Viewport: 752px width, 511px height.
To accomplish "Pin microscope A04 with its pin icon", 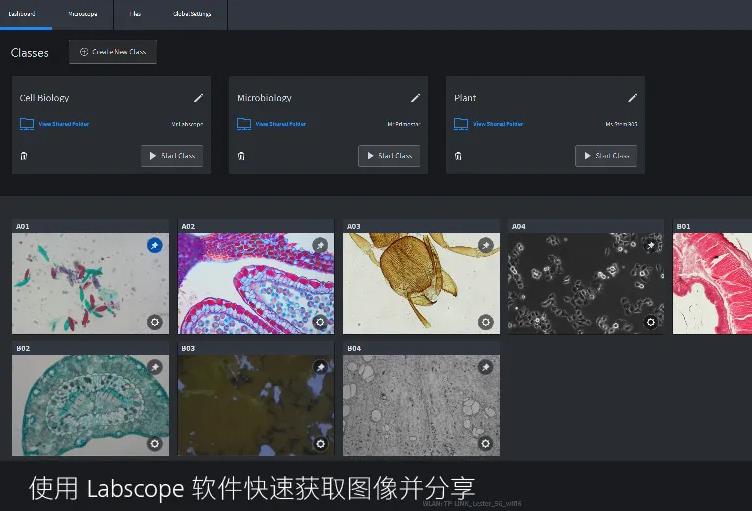I will 650,245.
